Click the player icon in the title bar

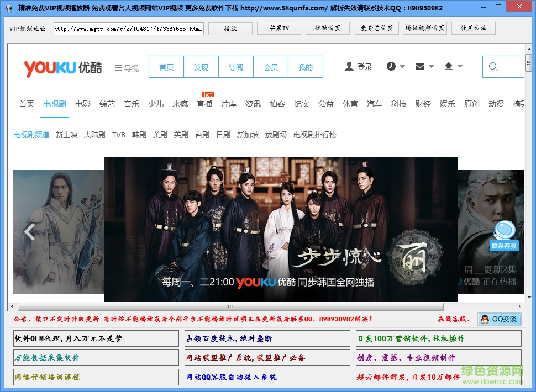[8, 7]
